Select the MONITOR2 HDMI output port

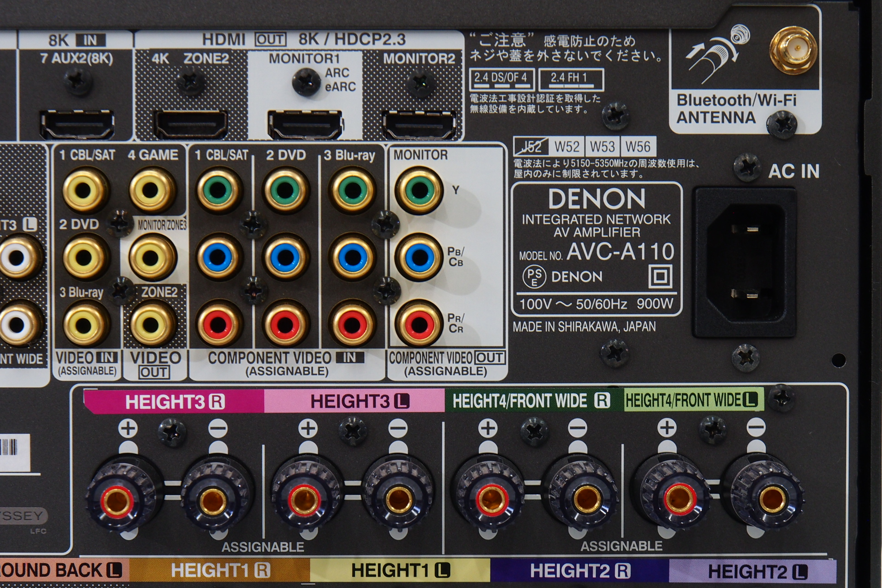[419, 124]
